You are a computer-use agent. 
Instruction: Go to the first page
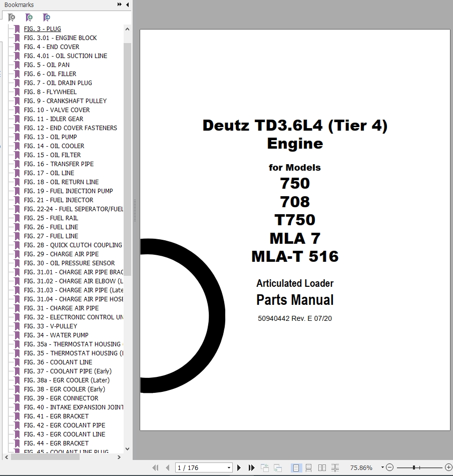pos(155,467)
